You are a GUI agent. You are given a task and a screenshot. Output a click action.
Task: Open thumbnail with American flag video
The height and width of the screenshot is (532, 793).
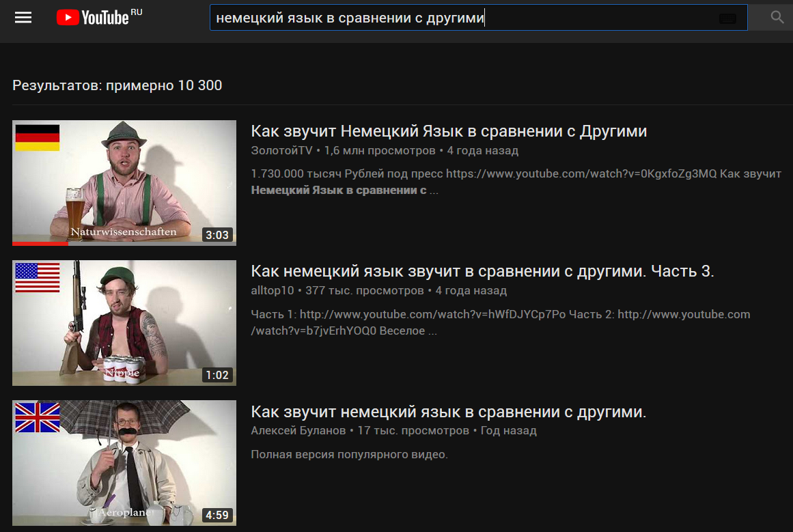coord(124,322)
